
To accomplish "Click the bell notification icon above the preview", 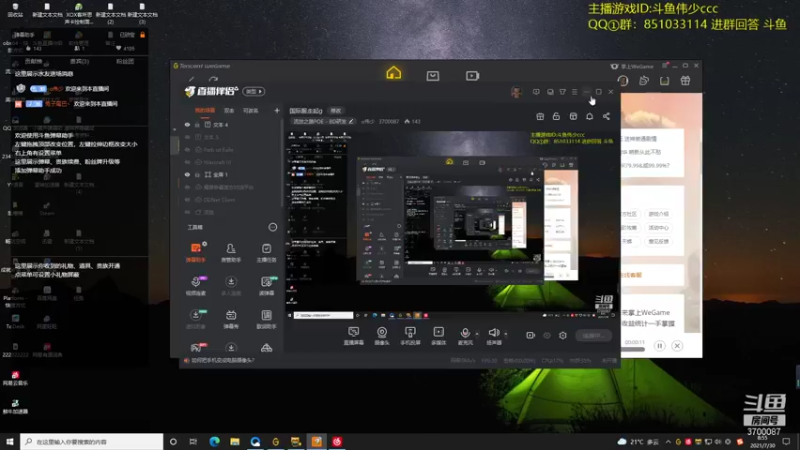I will point(589,116).
